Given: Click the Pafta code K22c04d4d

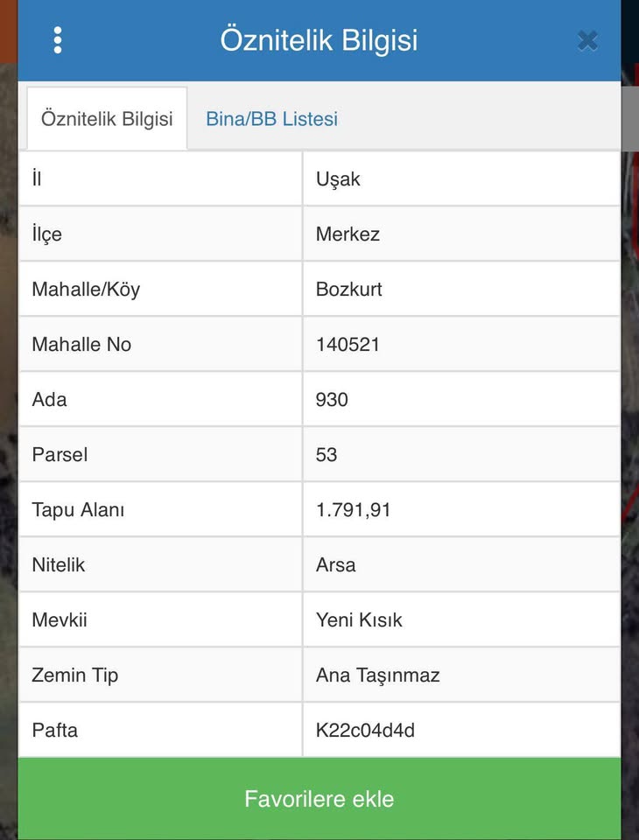Looking at the screenshot, I should pos(365,730).
